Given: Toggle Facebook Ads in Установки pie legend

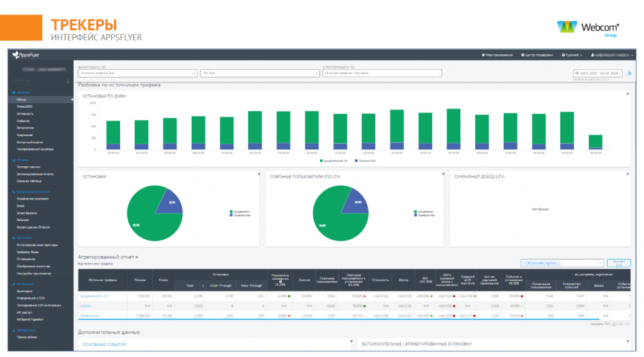Looking at the screenshot, I should 241,215.
